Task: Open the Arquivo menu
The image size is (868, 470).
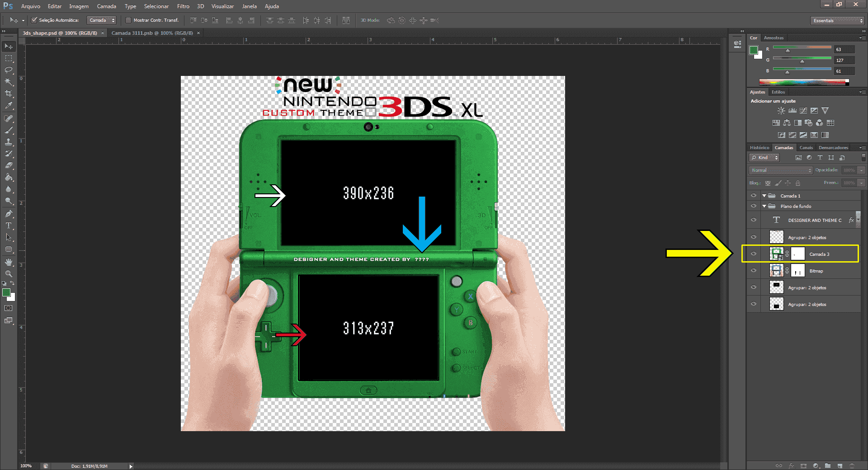Action: [31, 6]
